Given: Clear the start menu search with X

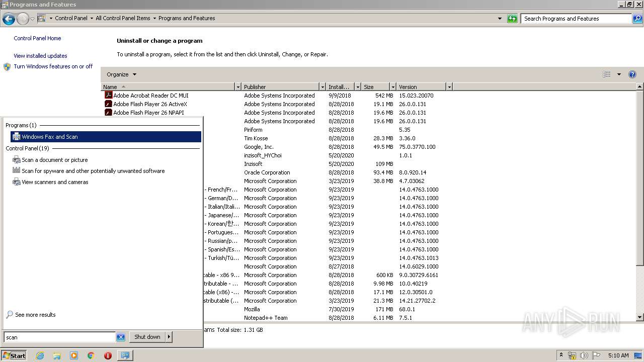Looking at the screenshot, I should (121, 337).
